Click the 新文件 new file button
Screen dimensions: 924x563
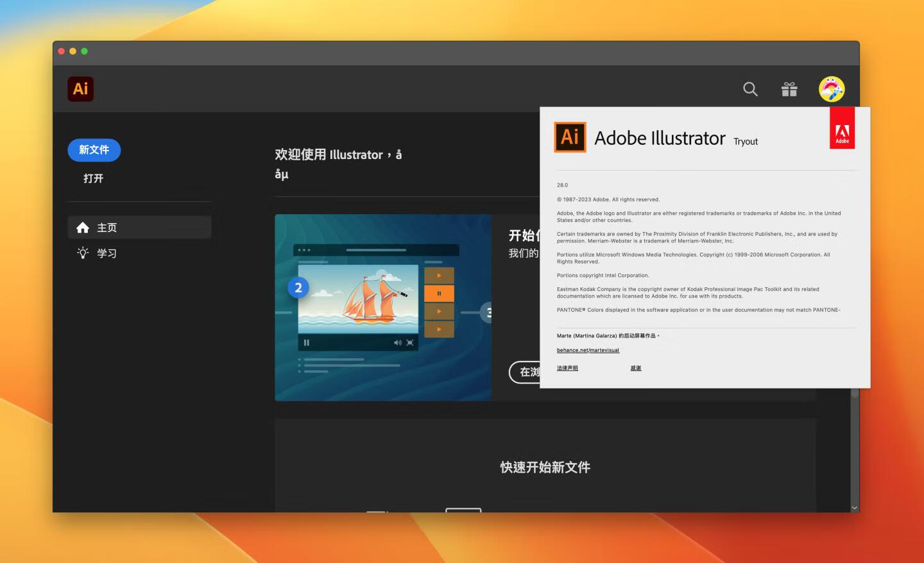(94, 150)
